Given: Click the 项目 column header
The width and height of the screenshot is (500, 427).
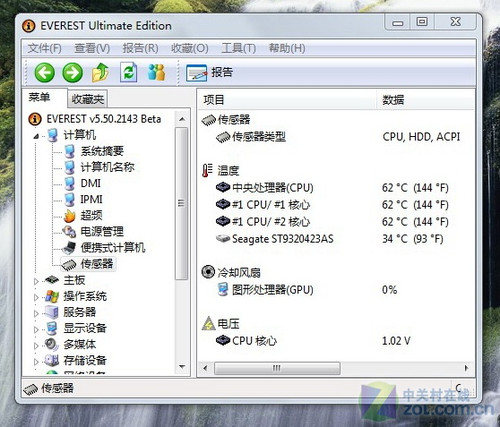Looking at the screenshot, I should (287, 100).
